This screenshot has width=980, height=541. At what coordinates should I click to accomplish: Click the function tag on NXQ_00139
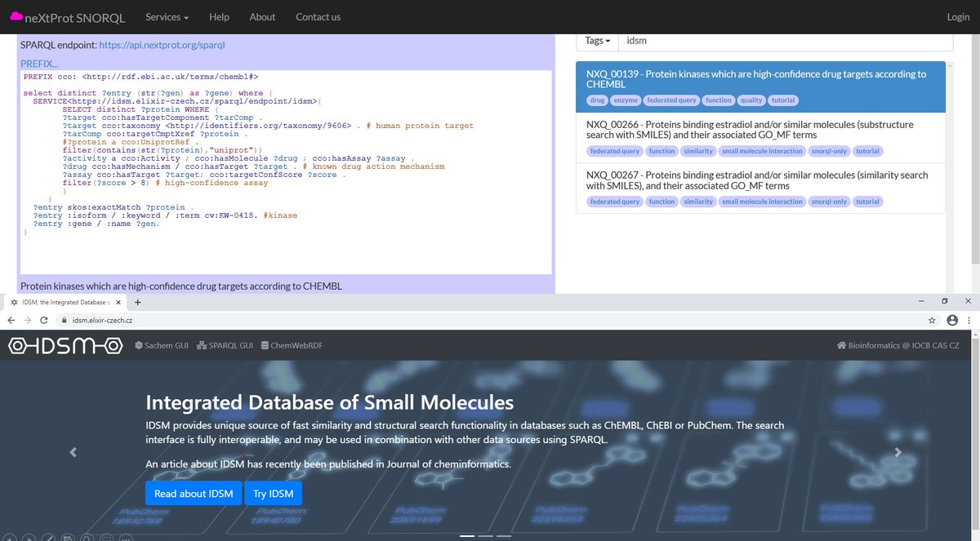tap(719, 100)
